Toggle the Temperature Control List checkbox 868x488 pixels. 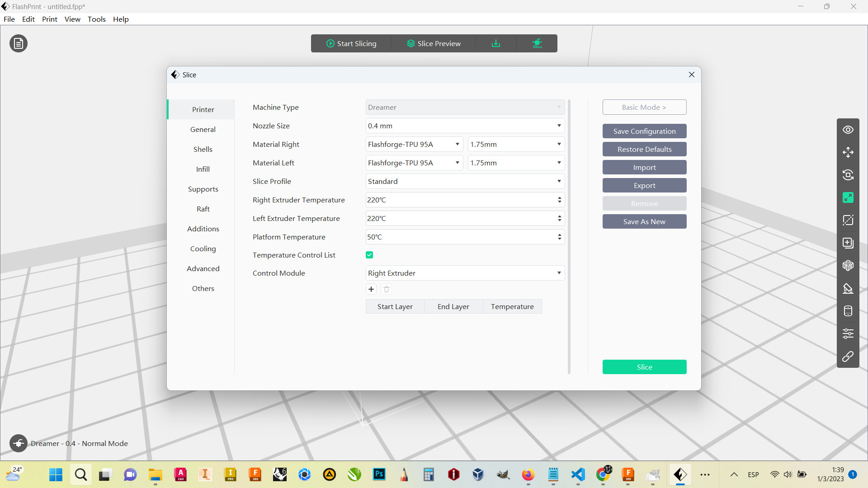click(x=369, y=255)
